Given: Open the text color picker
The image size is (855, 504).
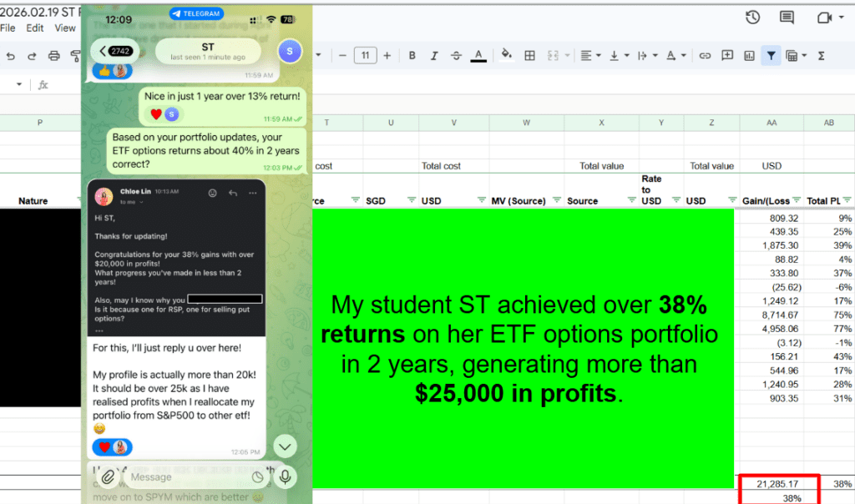Looking at the screenshot, I should tap(478, 56).
